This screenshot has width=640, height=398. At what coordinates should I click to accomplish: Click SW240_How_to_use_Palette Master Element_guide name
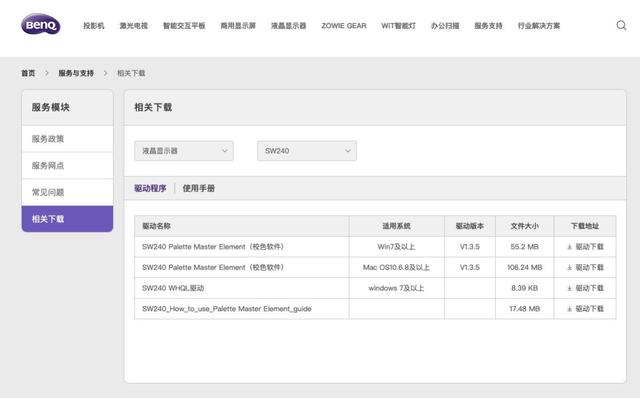coord(227,309)
